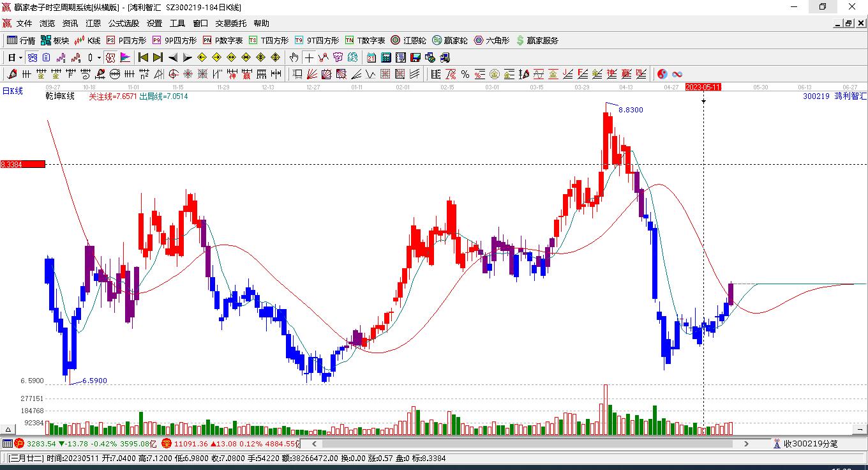Open the 帮助 menu
868x470 pixels.
tap(262, 23)
